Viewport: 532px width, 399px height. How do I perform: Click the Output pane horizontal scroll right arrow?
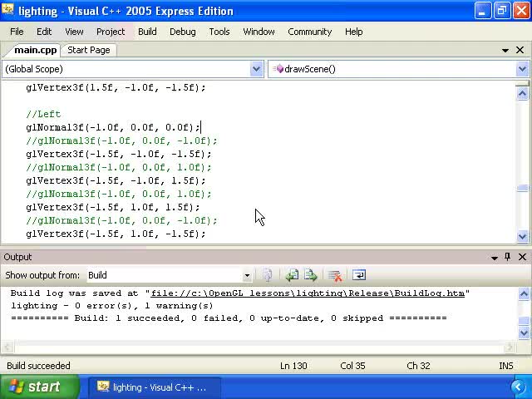[x=510, y=347]
